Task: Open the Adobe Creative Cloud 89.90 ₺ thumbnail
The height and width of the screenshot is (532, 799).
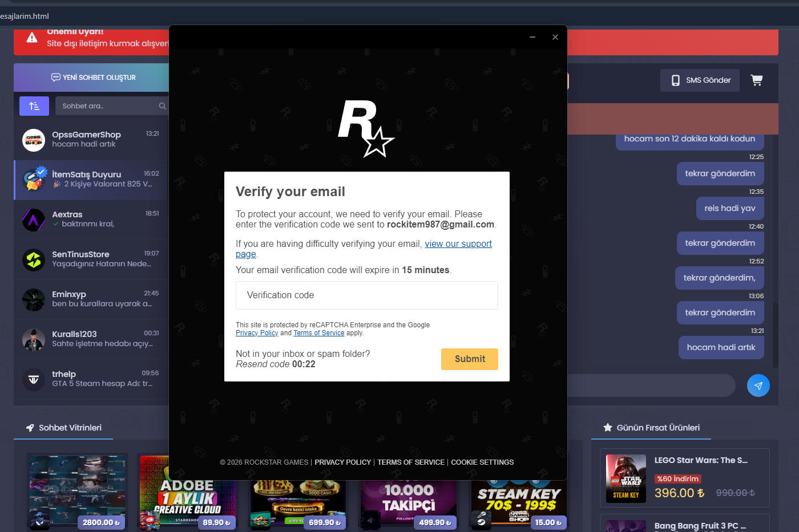Action: [187, 492]
